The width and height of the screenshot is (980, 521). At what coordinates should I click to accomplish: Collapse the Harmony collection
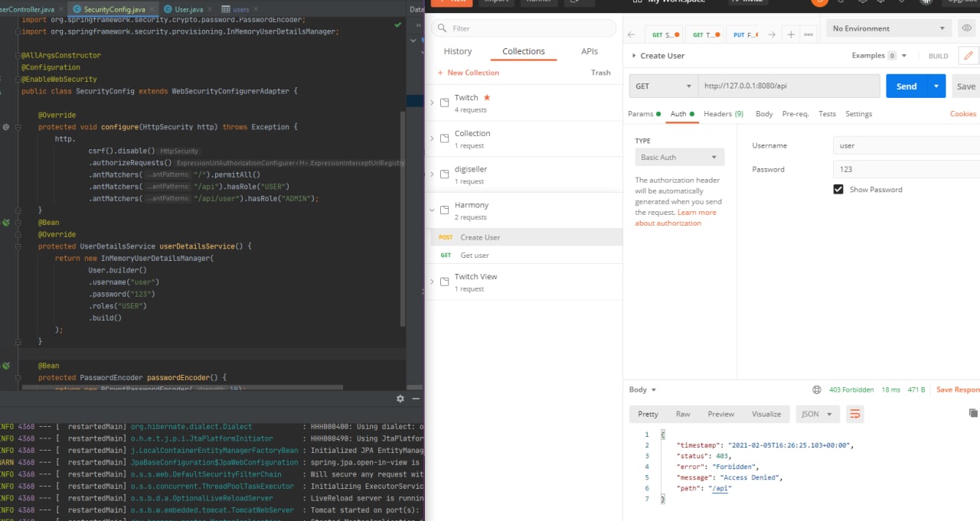pos(432,210)
